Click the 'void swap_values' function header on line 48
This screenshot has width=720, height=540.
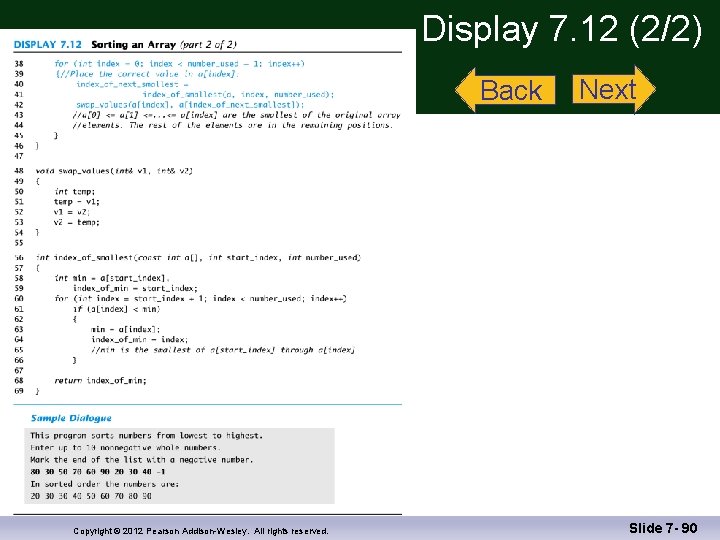(114, 171)
